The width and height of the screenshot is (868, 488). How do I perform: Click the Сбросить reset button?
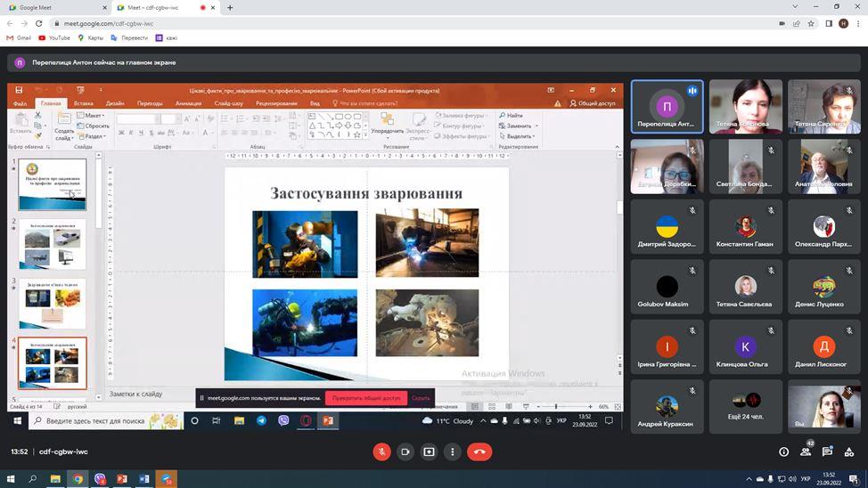click(x=93, y=126)
